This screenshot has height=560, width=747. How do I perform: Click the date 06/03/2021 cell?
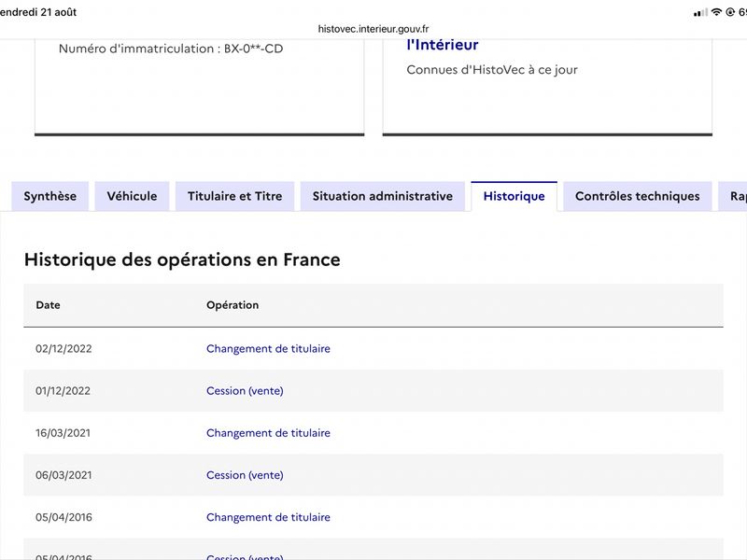click(x=63, y=475)
